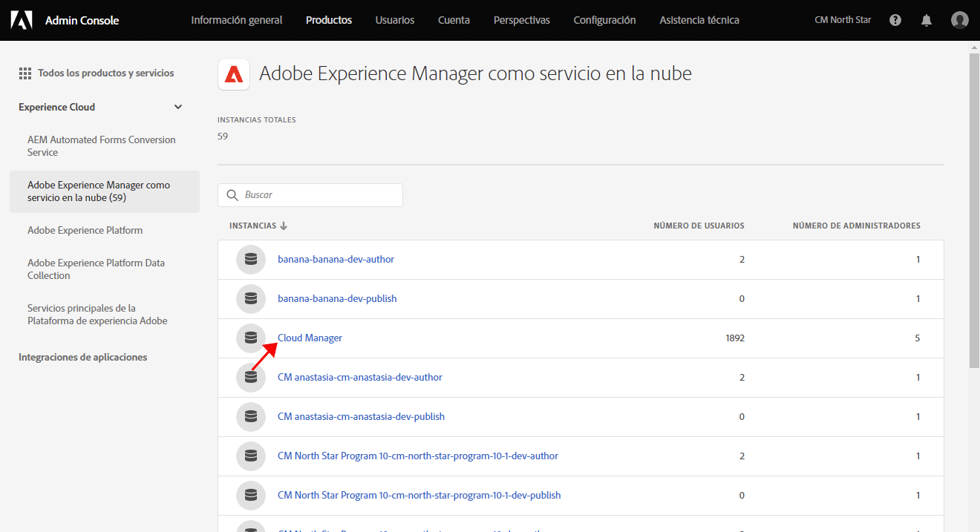This screenshot has height=532, width=980.
Task: Open the help question mark icon
Action: (x=895, y=20)
